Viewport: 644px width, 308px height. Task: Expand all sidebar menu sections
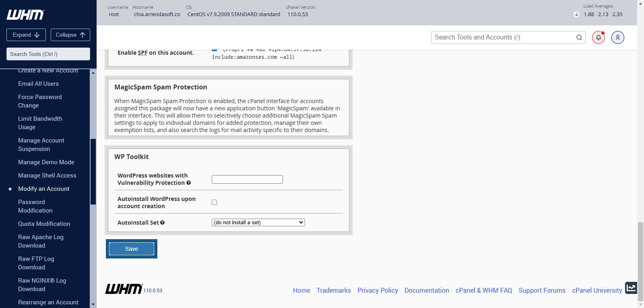(x=26, y=35)
